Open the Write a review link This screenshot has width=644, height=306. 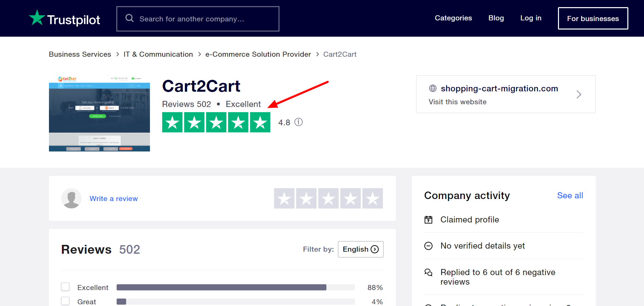tap(114, 198)
